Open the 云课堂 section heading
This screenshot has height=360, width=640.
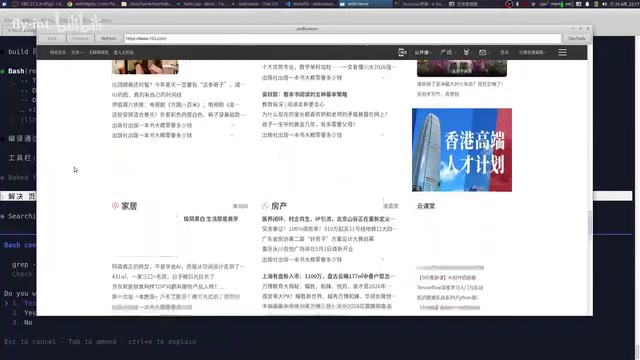pos(426,206)
